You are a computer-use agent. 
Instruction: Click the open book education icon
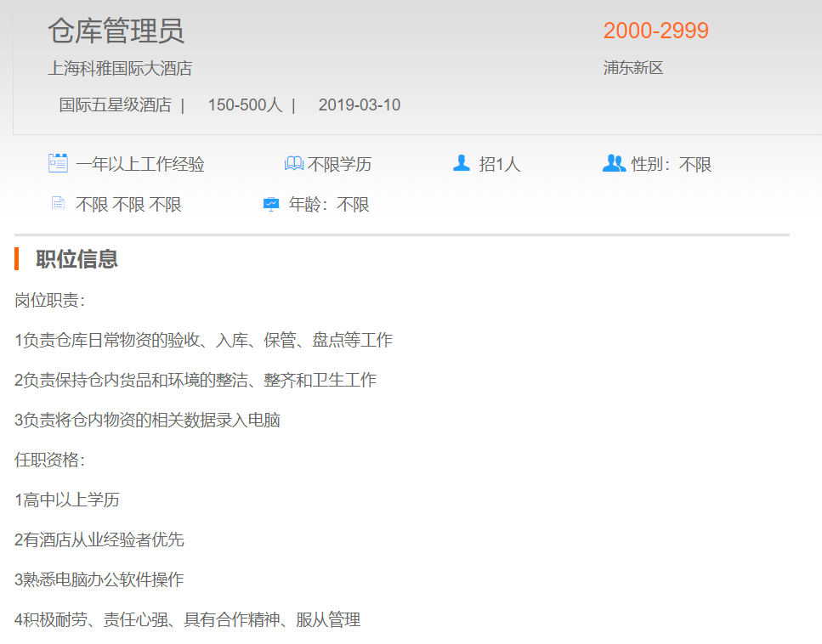tap(294, 164)
